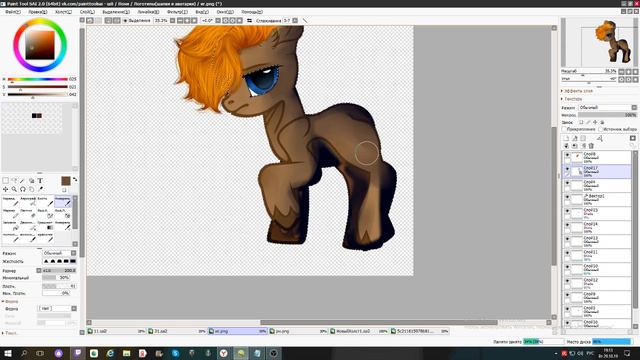The width and height of the screenshot is (640, 360).
Task: Select the Eyedropper color picker tool
Action: coord(40,189)
